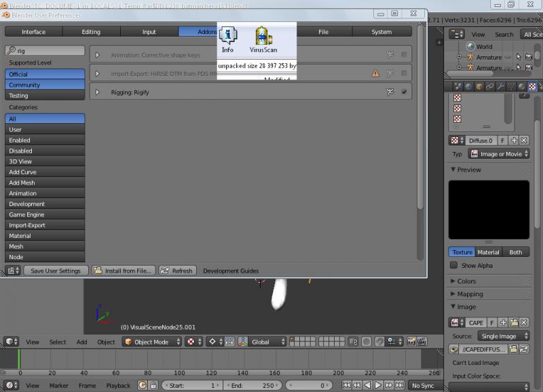This screenshot has height=392, width=543.
Task: Toggle the 3D manipulator widget icon
Action: click(243, 342)
